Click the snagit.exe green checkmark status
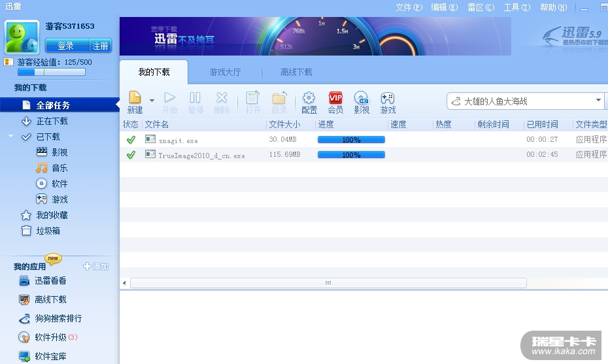Screen dimensions: 608x364 pyautogui.click(x=131, y=140)
